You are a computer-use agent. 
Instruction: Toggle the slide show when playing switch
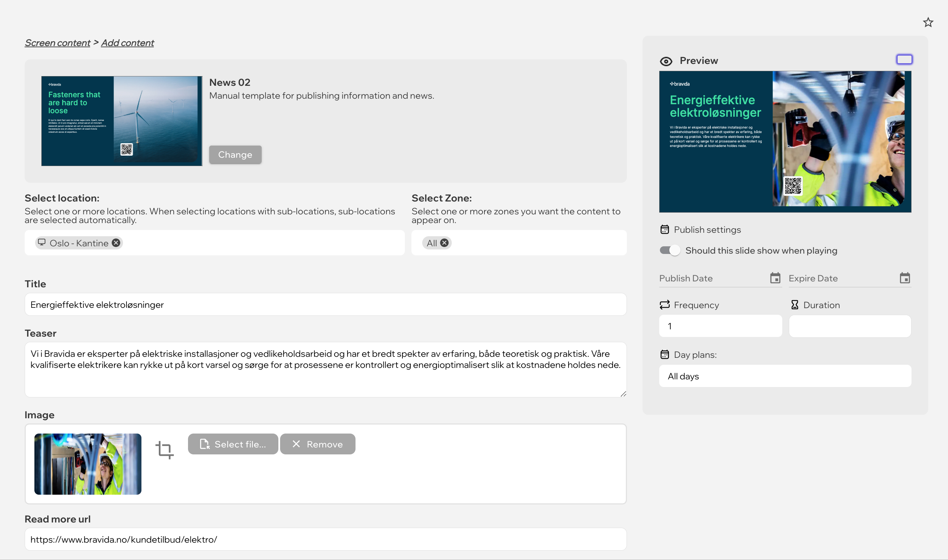[x=670, y=250]
